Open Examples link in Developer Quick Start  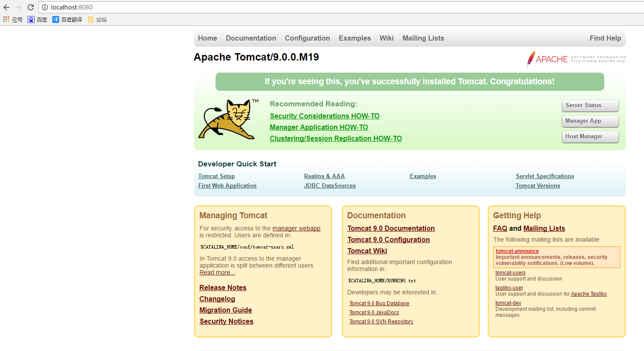[423, 176]
